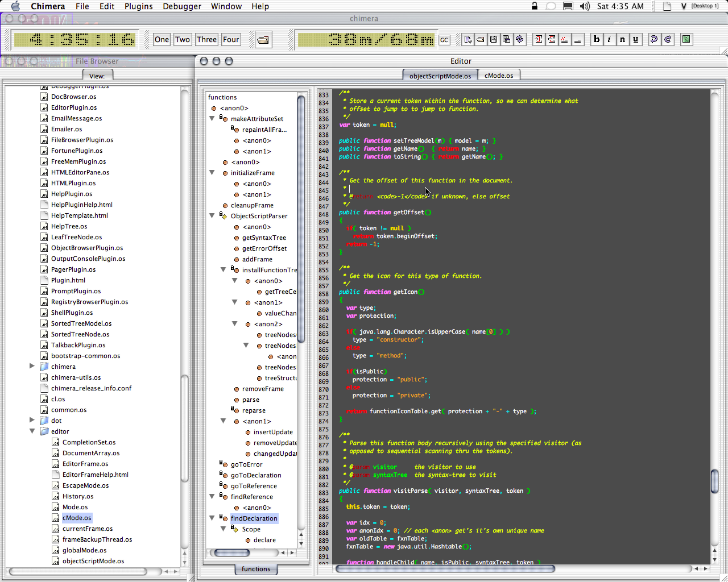Open the Debugger menu
The image size is (728, 582).
[182, 6]
